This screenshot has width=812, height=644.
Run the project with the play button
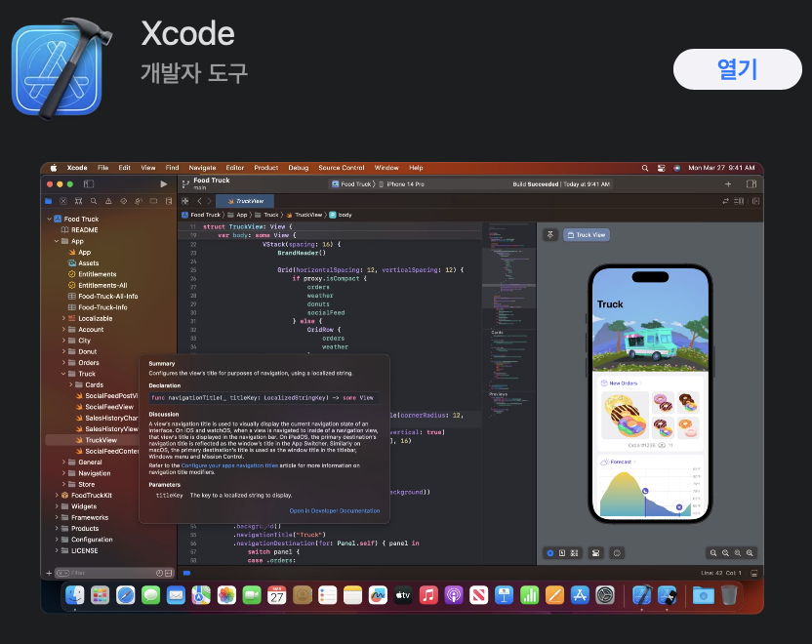pos(164,183)
